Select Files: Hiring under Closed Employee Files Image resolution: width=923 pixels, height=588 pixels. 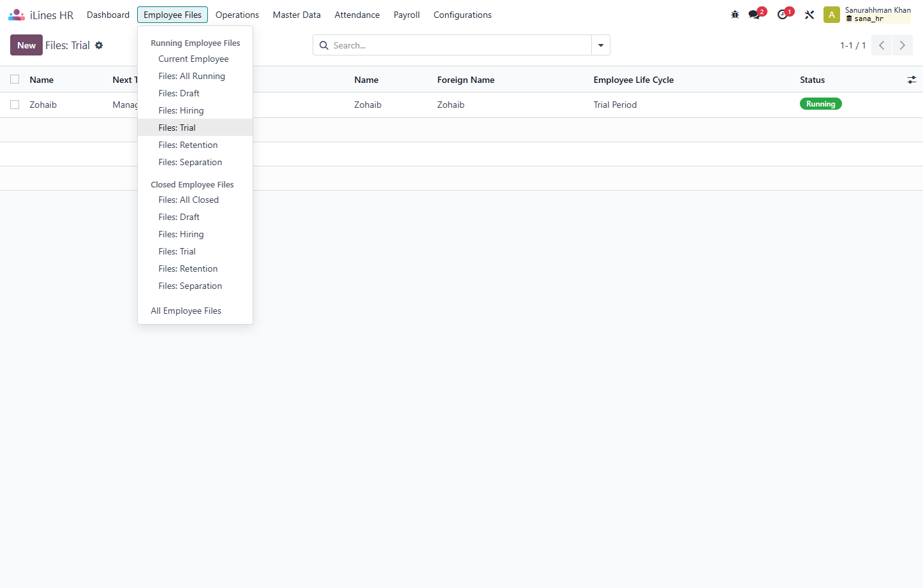pyautogui.click(x=195, y=234)
